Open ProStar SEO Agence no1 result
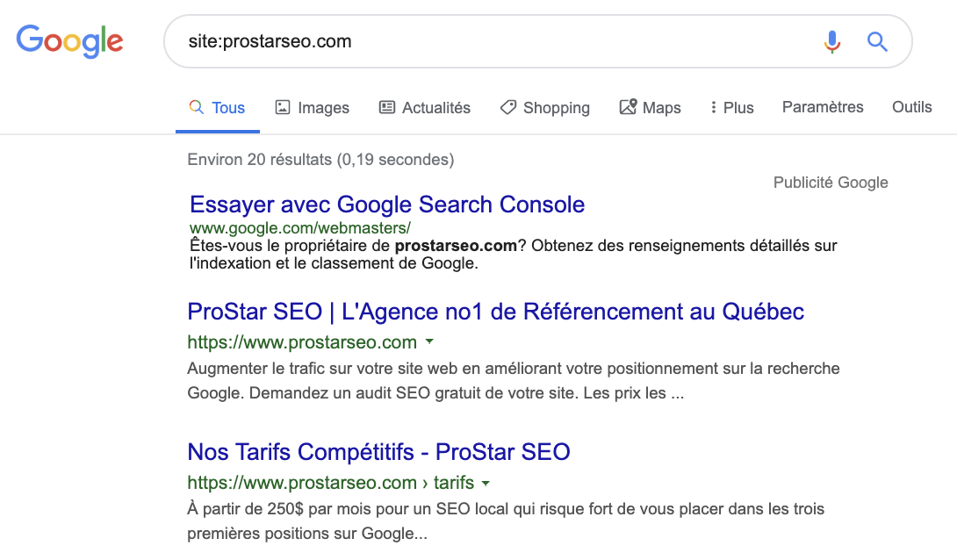This screenshot has height=560, width=957. click(495, 311)
